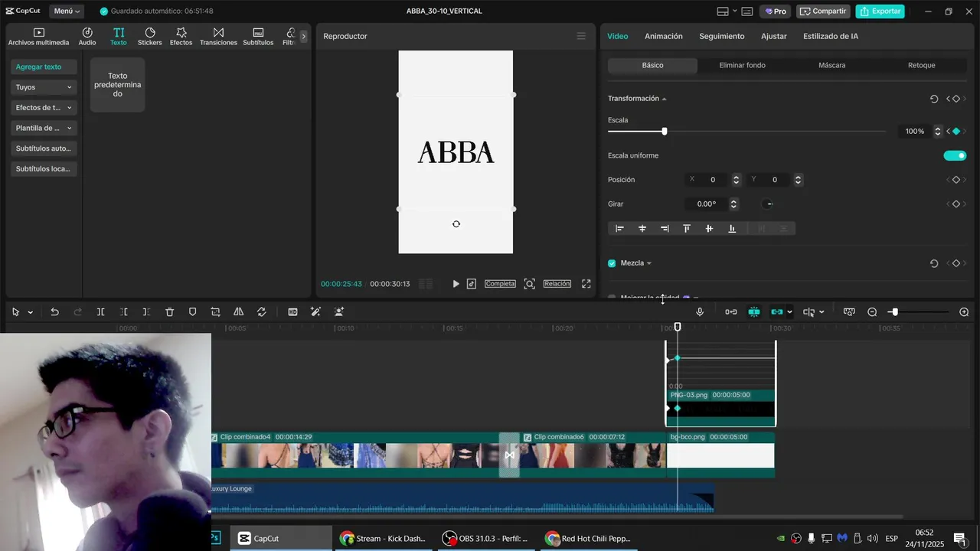Image resolution: width=980 pixels, height=551 pixels.
Task: Align layer to the bottom edge
Action: pos(732,229)
